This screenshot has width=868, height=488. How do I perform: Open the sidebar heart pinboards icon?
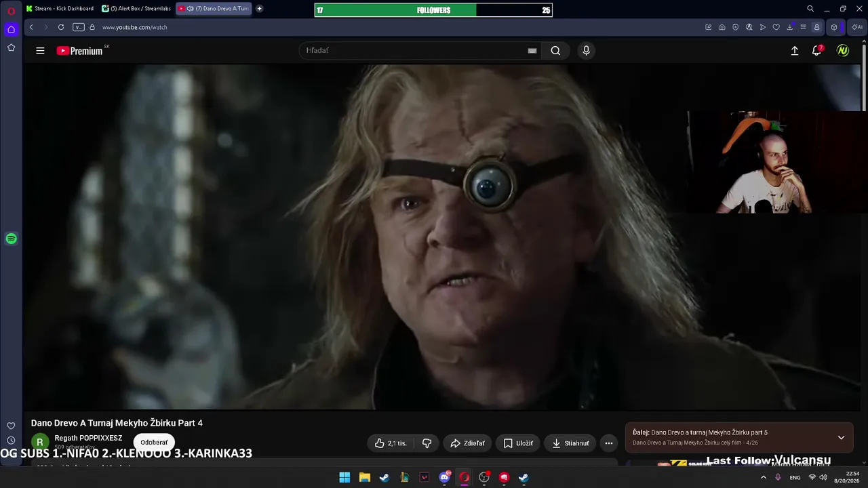click(11, 426)
